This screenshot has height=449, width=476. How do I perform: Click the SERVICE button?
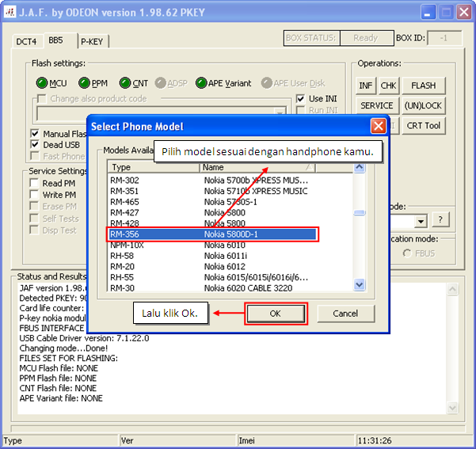tap(377, 105)
